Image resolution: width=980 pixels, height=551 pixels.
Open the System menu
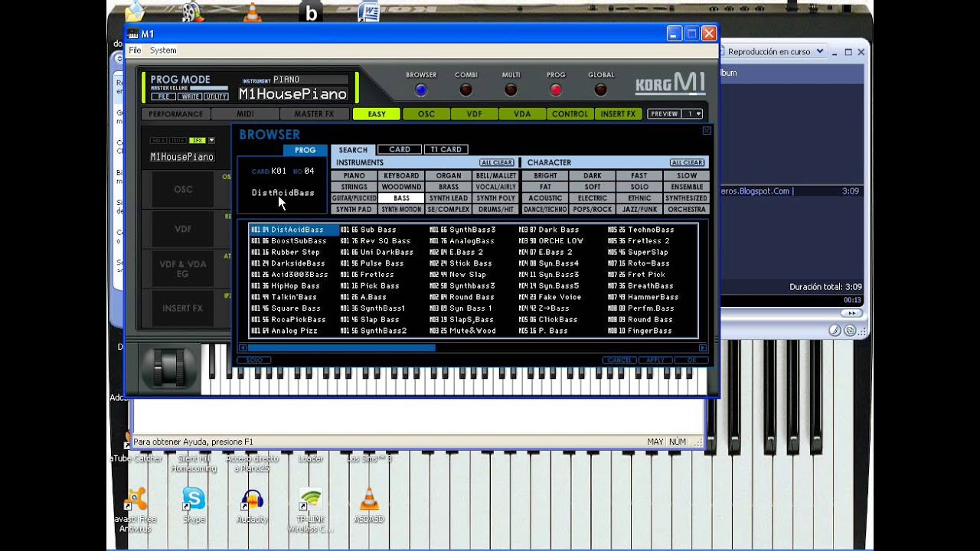coord(163,51)
